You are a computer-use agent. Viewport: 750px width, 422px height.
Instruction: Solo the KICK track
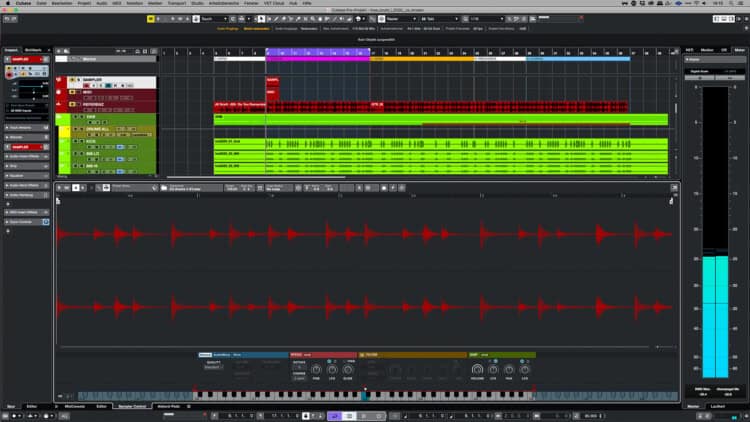point(82,142)
